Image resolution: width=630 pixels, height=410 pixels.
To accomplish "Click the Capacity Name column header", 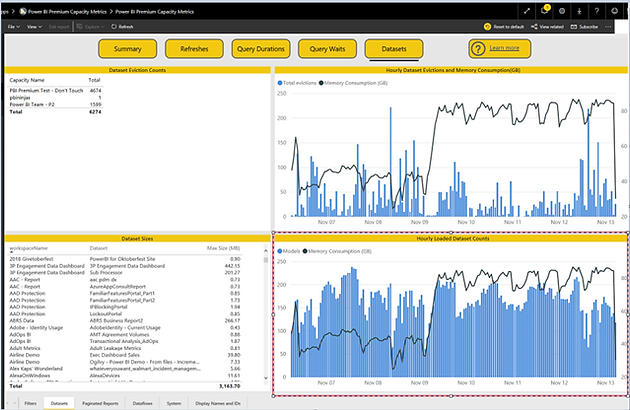I will 27,80.
